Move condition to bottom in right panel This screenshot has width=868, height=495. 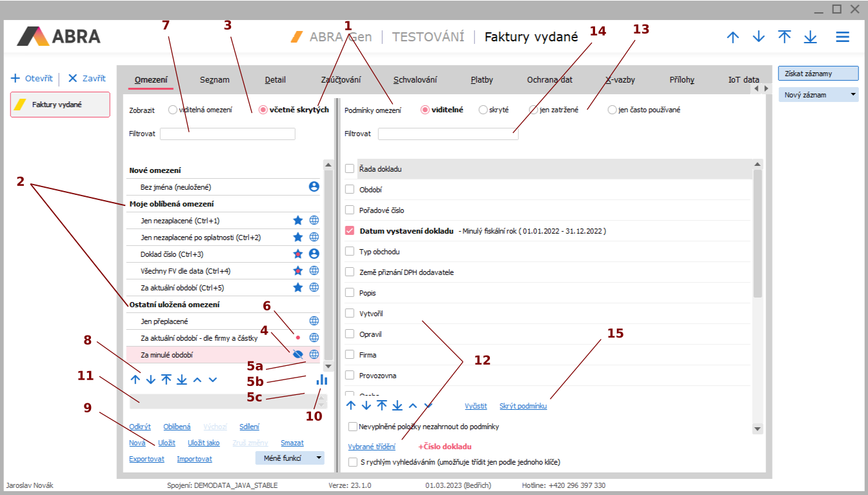398,405
